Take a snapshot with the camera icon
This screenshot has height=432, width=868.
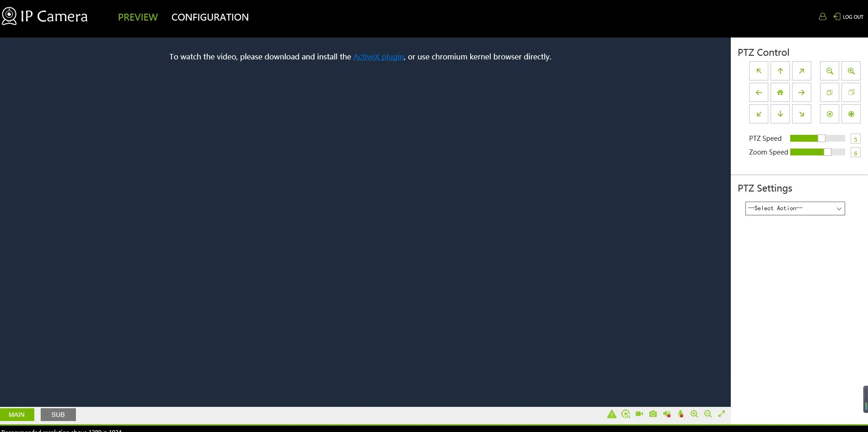(x=653, y=414)
